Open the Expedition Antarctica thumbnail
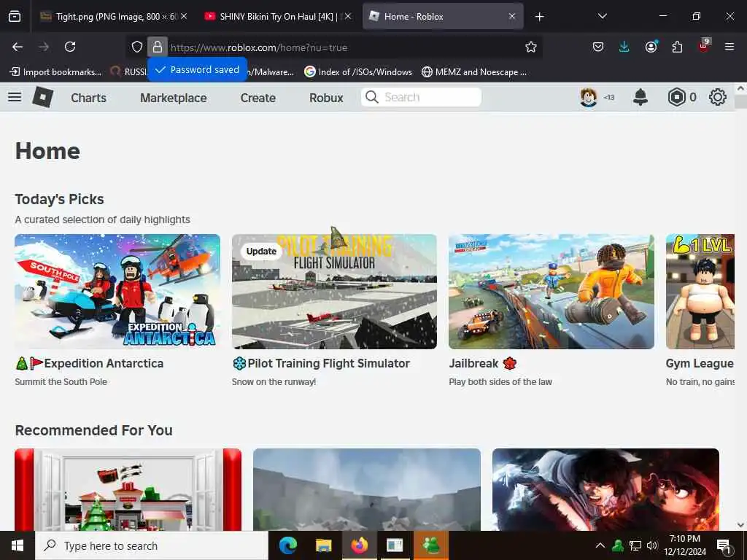747x560 pixels. [117, 292]
